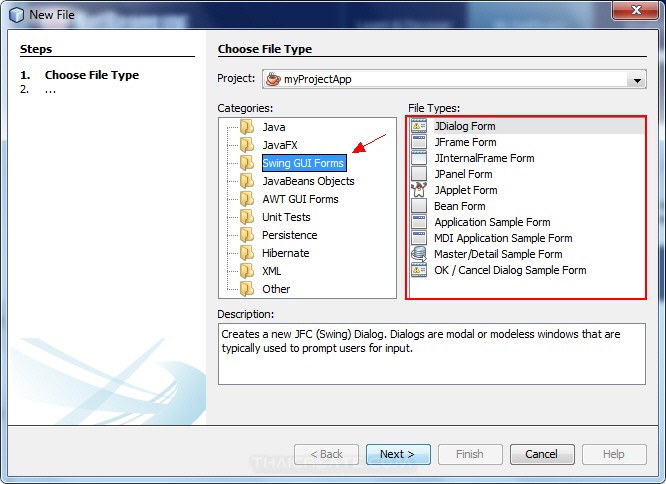
Task: Close the New File dialog
Action: tap(636, 10)
